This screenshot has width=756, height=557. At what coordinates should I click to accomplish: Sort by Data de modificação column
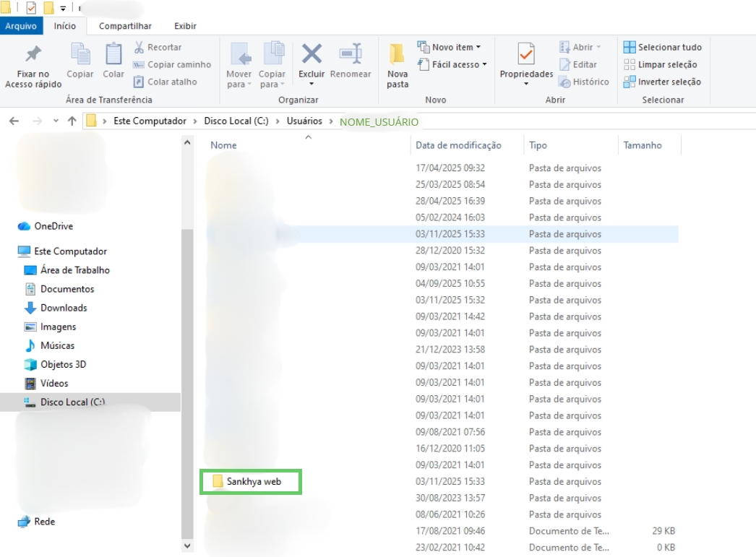(x=458, y=145)
